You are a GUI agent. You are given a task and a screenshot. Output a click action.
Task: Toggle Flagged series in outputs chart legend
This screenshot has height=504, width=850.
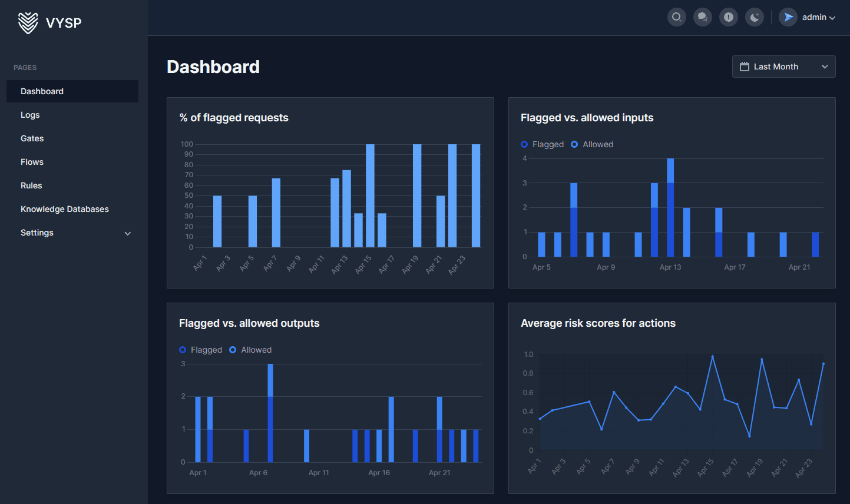(x=201, y=350)
